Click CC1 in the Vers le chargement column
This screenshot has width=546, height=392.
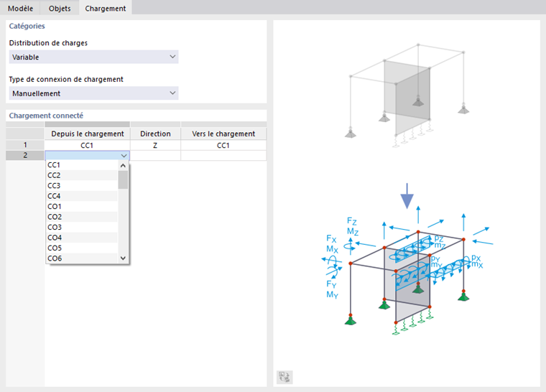pos(223,145)
